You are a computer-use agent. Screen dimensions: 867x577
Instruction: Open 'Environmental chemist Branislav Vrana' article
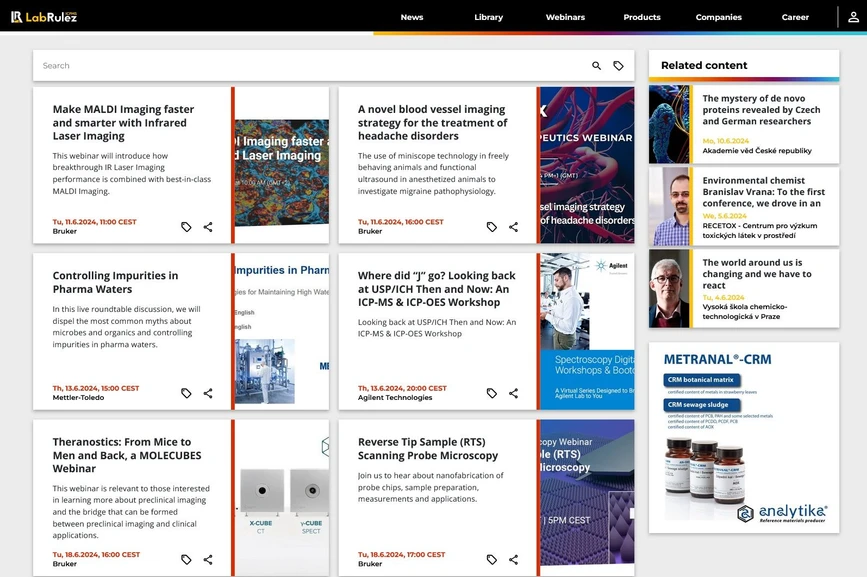coord(763,192)
